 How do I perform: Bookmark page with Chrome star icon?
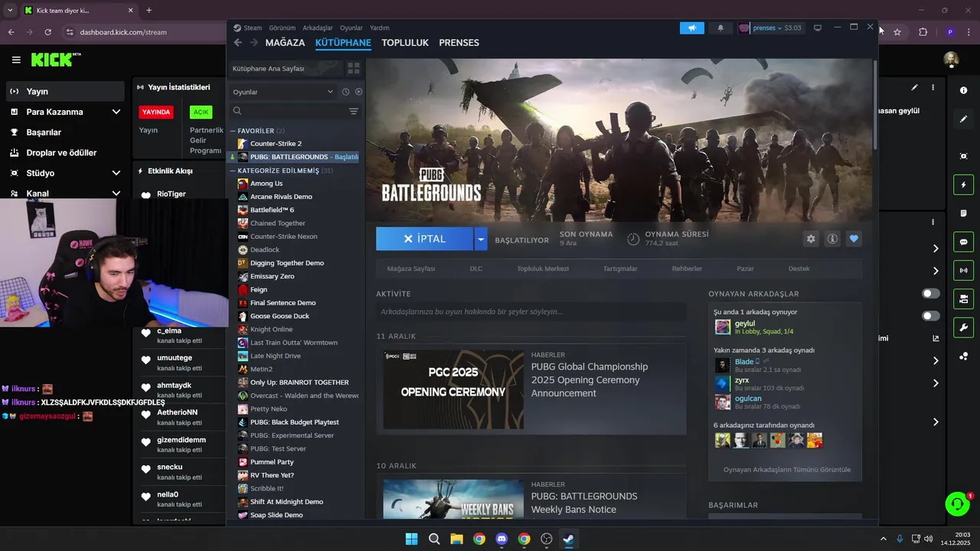[897, 32]
